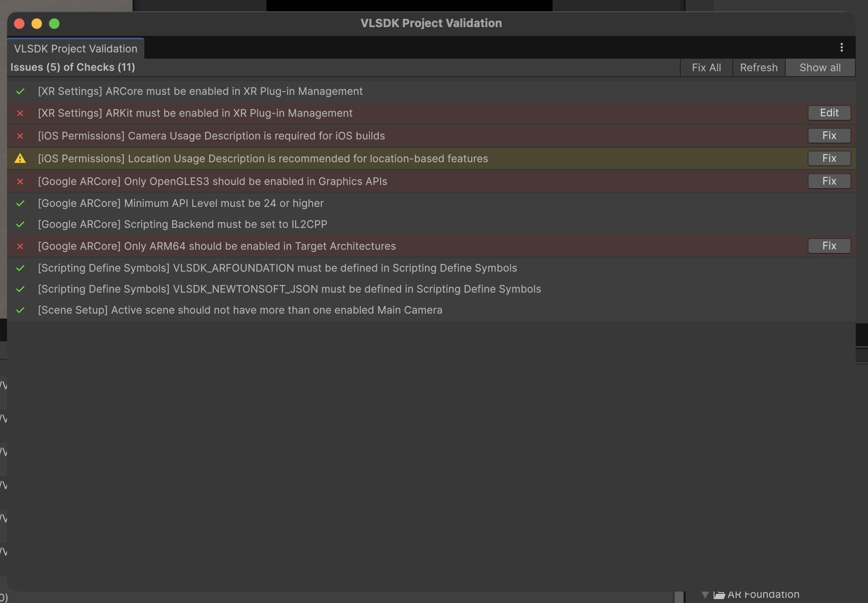Click green checkmark beside ARCore XR check
This screenshot has width=868, height=603.
tap(20, 91)
